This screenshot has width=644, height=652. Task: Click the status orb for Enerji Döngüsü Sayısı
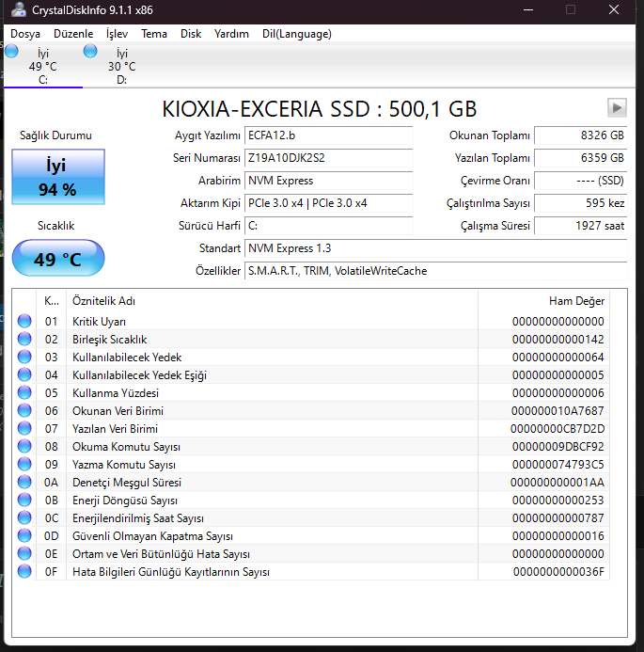click(24, 500)
